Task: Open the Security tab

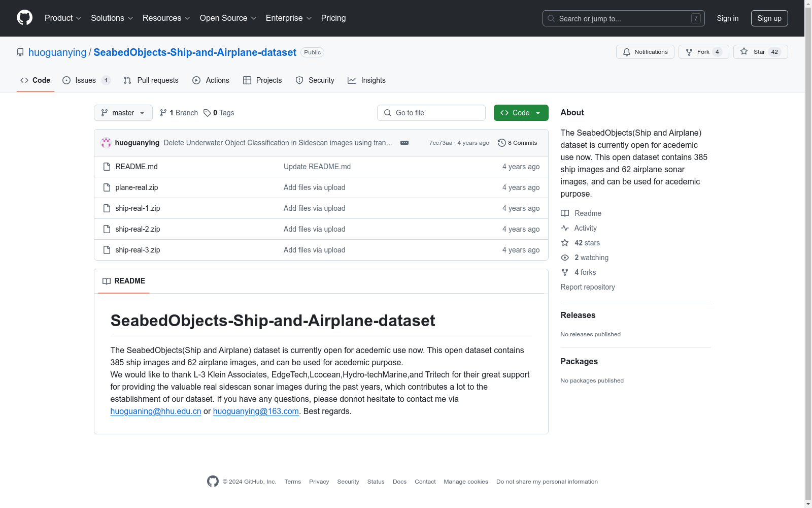Action: [315, 80]
